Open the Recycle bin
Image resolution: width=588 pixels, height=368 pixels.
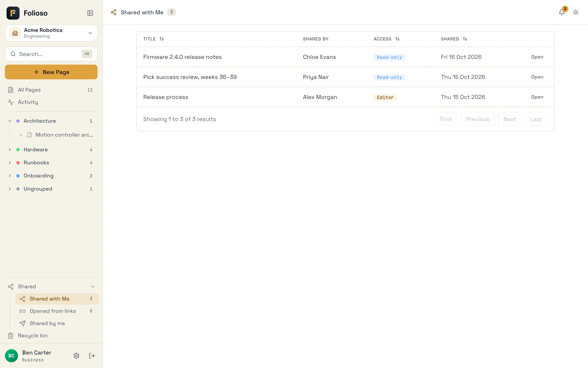51,336
